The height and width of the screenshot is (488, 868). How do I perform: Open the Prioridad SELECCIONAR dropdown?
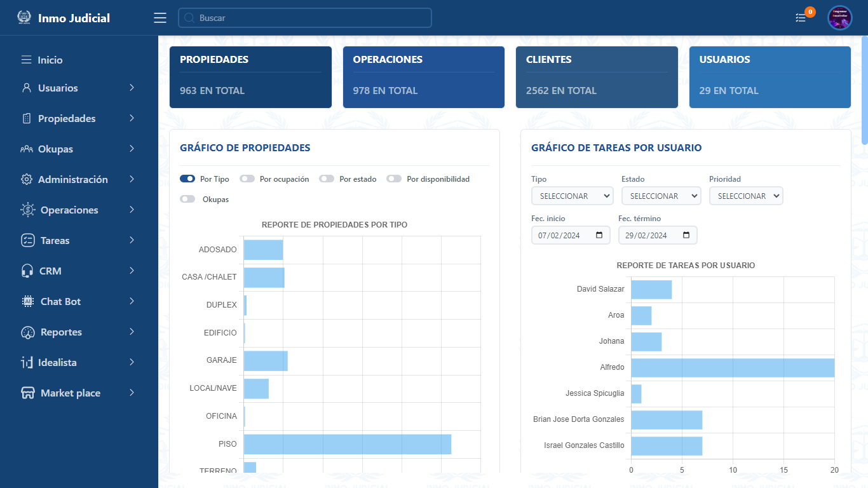point(746,196)
